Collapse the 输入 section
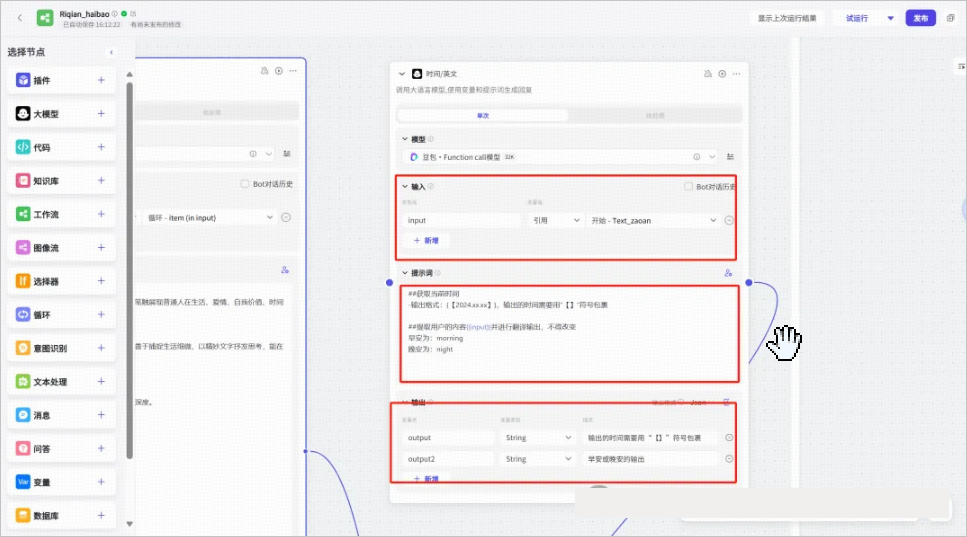967x537 pixels. (405, 186)
